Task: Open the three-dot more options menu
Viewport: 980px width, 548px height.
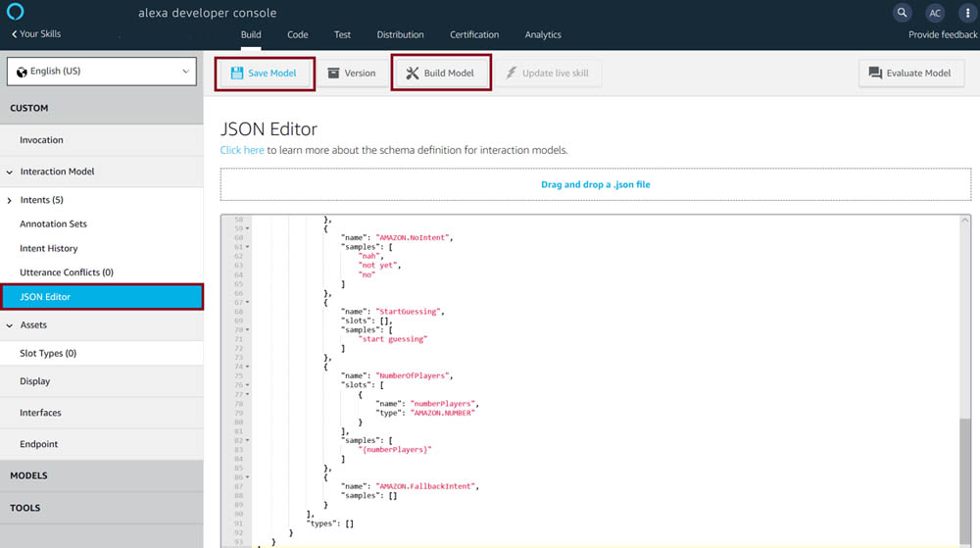Action: pyautogui.click(x=967, y=13)
